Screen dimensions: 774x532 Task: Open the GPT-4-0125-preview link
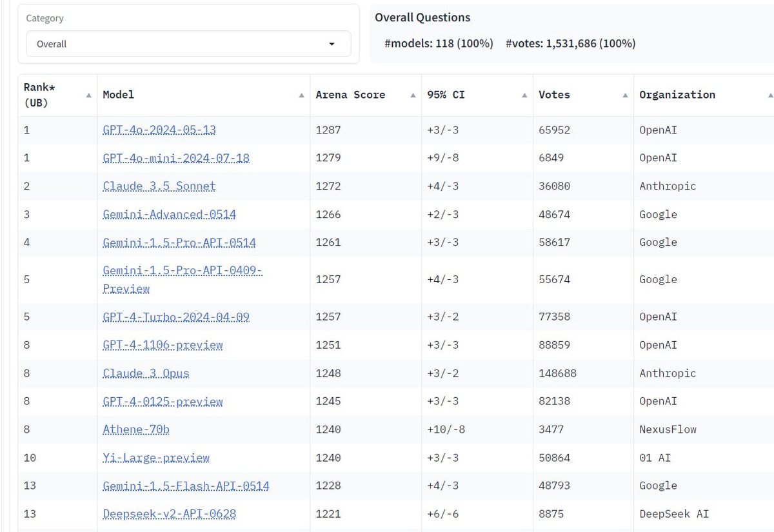pos(163,401)
